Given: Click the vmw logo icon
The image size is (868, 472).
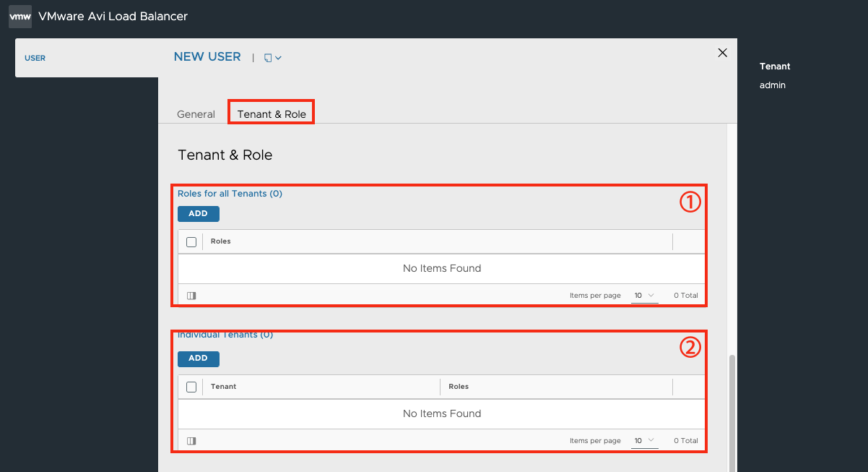Looking at the screenshot, I should (x=20, y=17).
